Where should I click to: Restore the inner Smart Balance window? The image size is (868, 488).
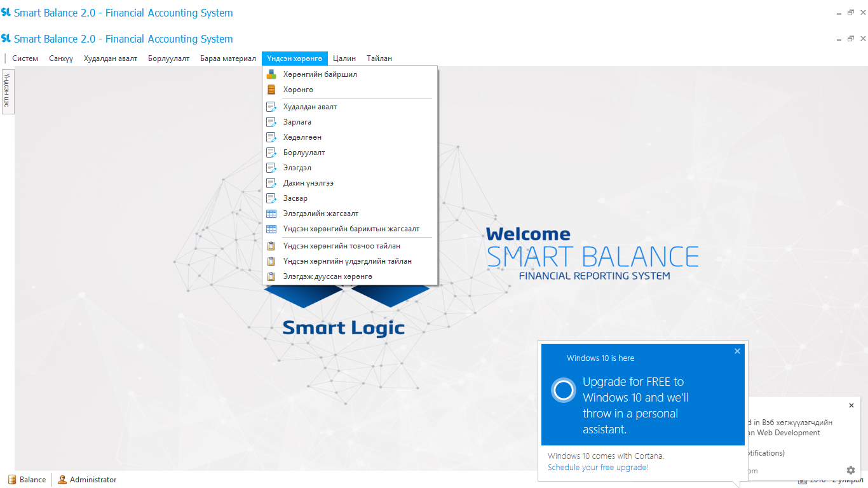coord(851,39)
